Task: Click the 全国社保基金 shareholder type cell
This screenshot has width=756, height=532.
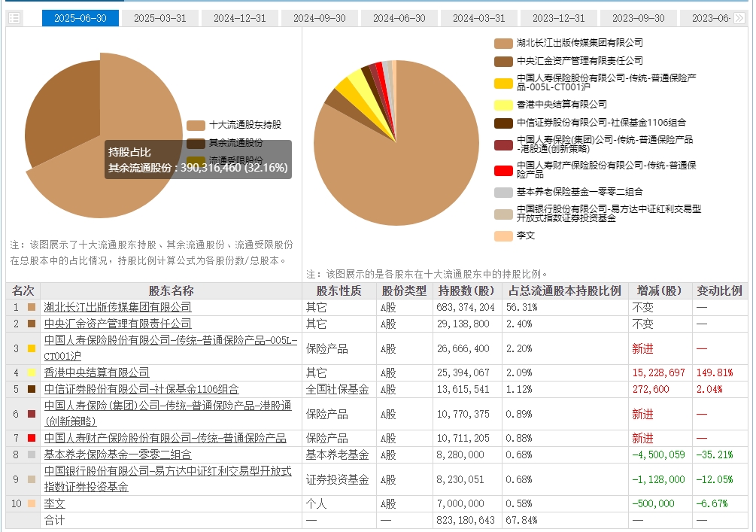Action: click(x=338, y=389)
